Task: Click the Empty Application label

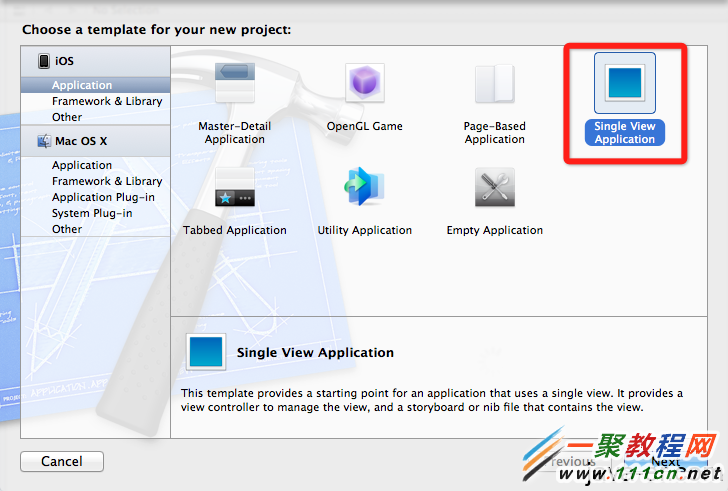Action: tap(495, 230)
